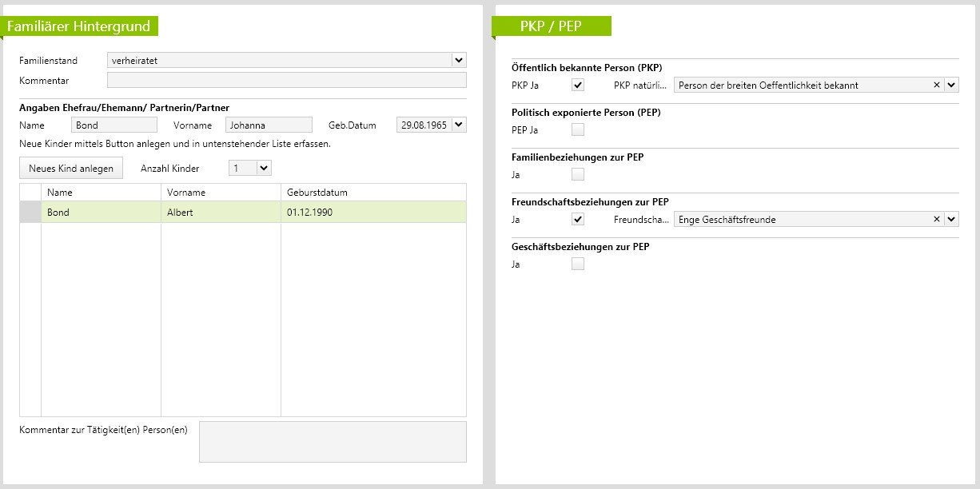The height and width of the screenshot is (489, 980).
Task: Click the Vorname column header in table
Action: coord(221,193)
